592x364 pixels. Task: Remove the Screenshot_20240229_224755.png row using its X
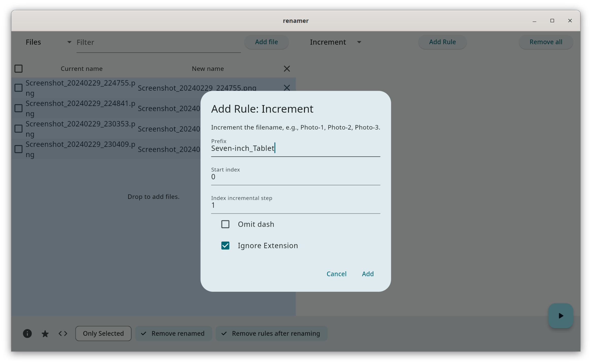click(x=287, y=88)
